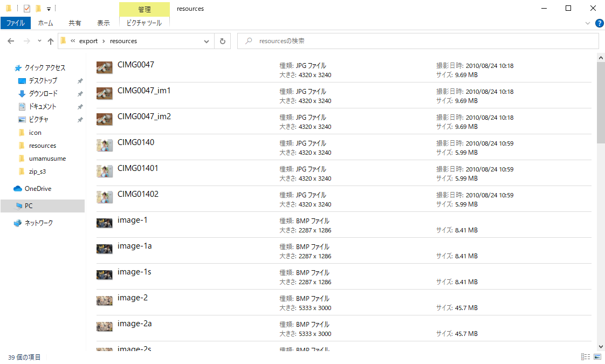Open the umamusume folder in the sidebar
This screenshot has height=364, width=605.
coord(47,159)
